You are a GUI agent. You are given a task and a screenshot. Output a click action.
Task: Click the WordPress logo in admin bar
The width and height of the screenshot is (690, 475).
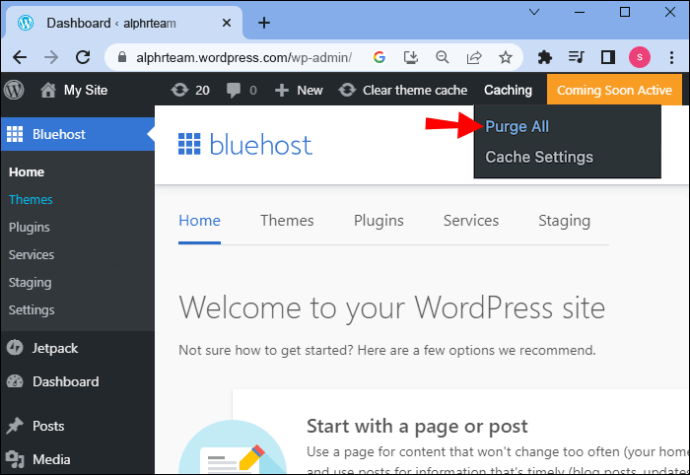[14, 90]
